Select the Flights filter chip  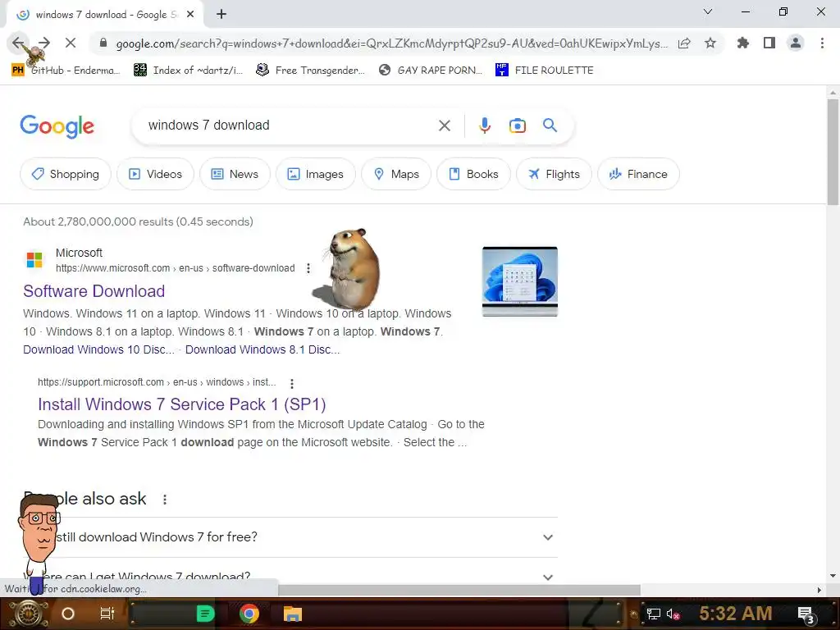(554, 174)
